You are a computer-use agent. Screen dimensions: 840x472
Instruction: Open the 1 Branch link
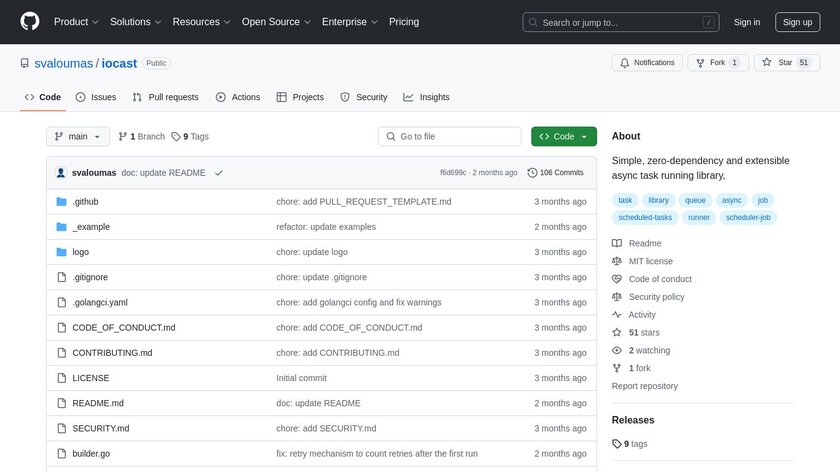141,137
